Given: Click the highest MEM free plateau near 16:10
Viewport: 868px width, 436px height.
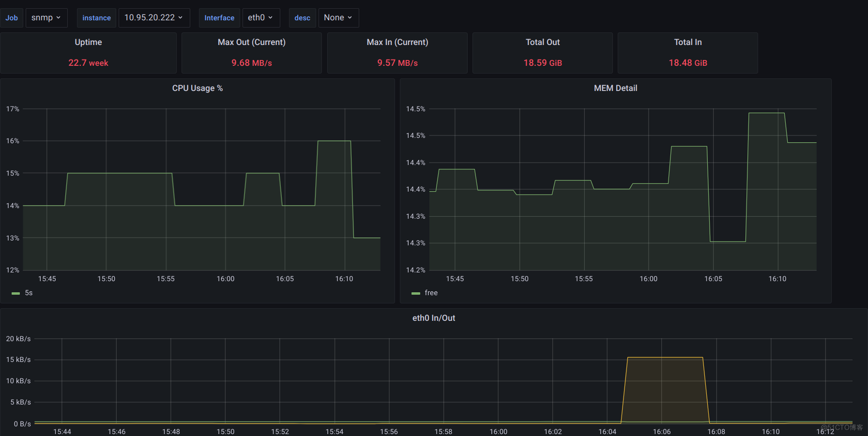Looking at the screenshot, I should [x=766, y=113].
